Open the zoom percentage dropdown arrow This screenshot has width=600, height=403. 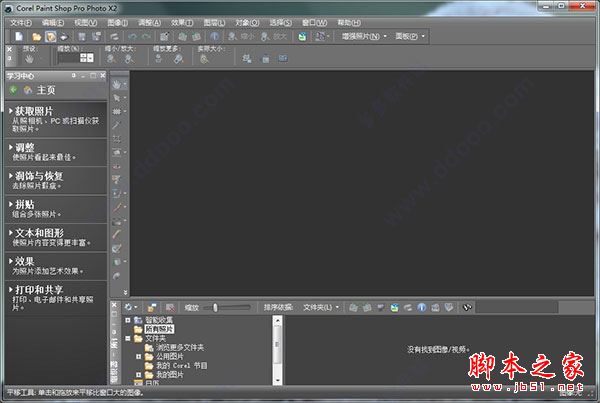click(x=91, y=58)
